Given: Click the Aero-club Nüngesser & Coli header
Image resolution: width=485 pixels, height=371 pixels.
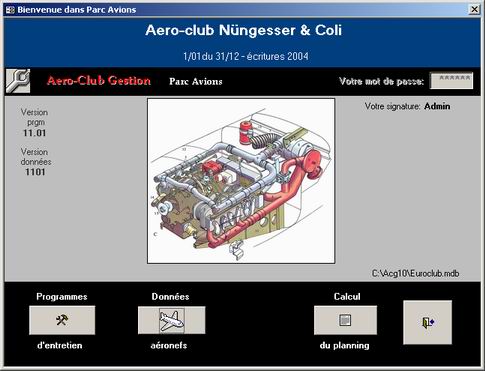Looking at the screenshot, I should click(244, 30).
